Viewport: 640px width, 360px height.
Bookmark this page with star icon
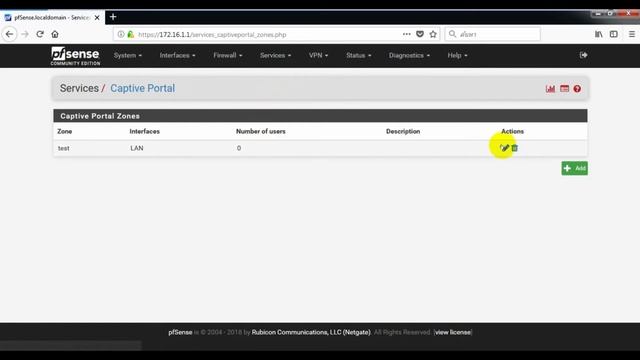[x=433, y=34]
